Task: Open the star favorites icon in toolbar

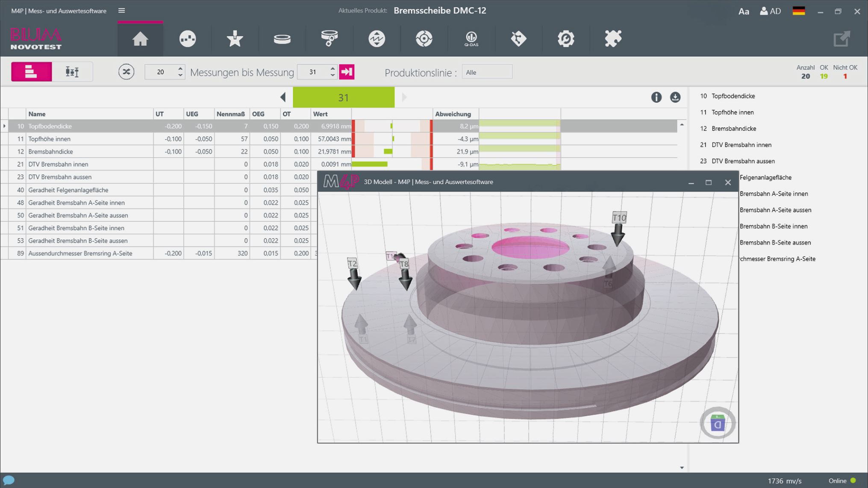Action: point(235,39)
